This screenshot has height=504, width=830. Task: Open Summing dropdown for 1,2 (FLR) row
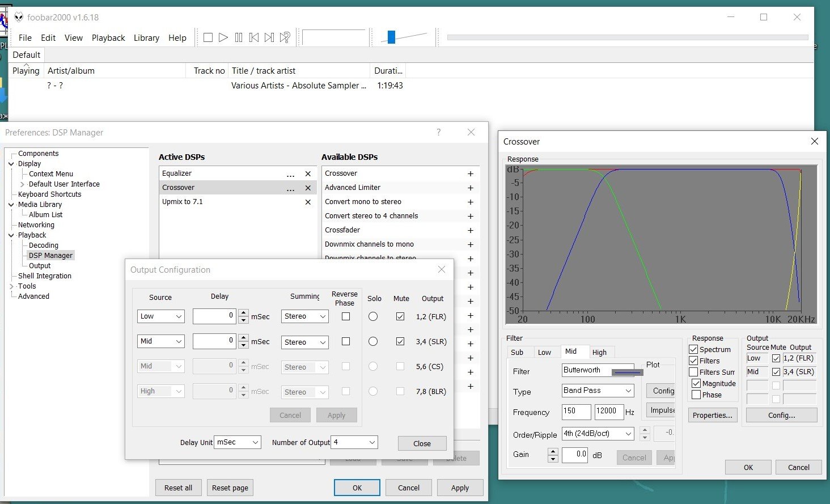point(305,316)
